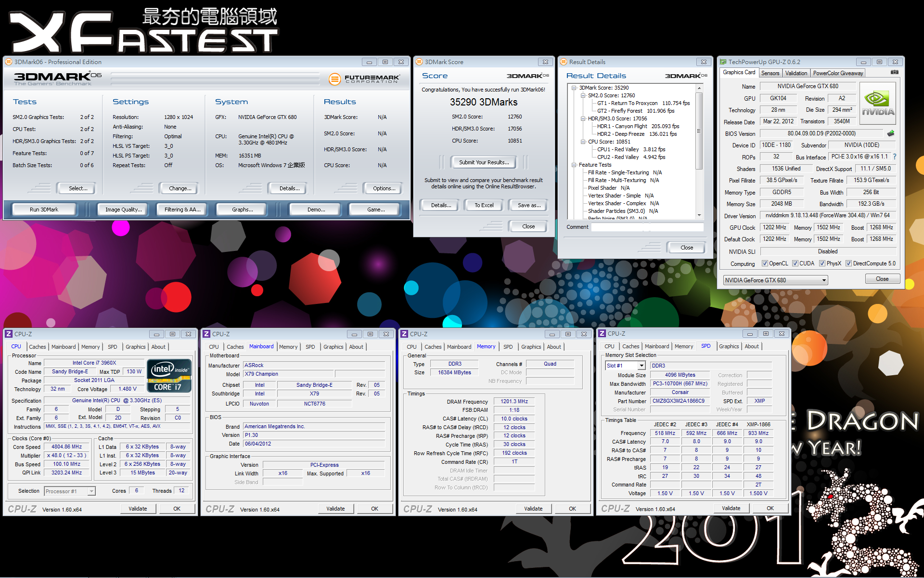Click title icon of CPU-Z Memory window

click(404, 334)
